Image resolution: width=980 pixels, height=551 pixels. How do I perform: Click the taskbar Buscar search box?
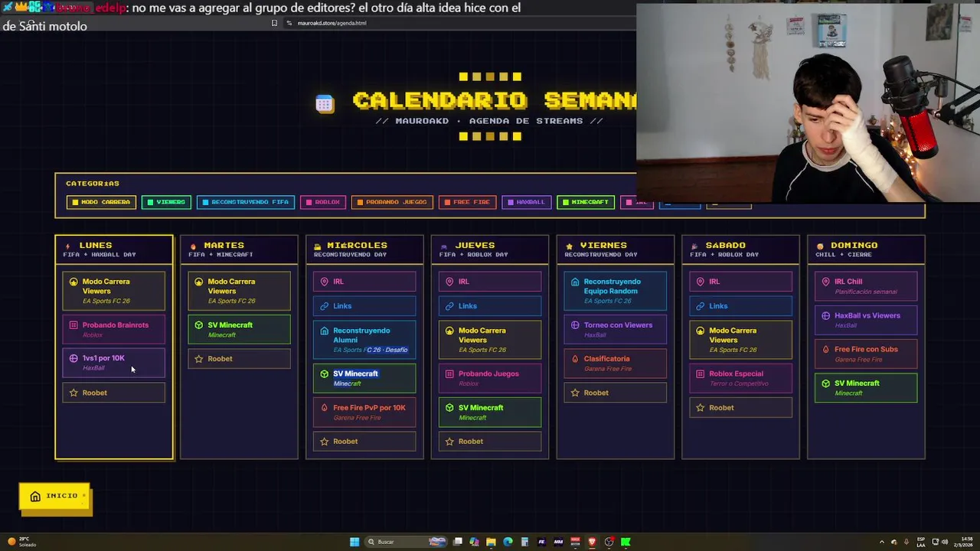click(406, 542)
